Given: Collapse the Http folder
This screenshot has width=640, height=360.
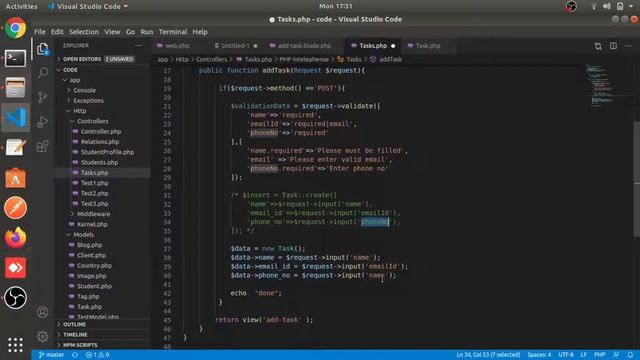Looking at the screenshot, I should pyautogui.click(x=102, y=111).
